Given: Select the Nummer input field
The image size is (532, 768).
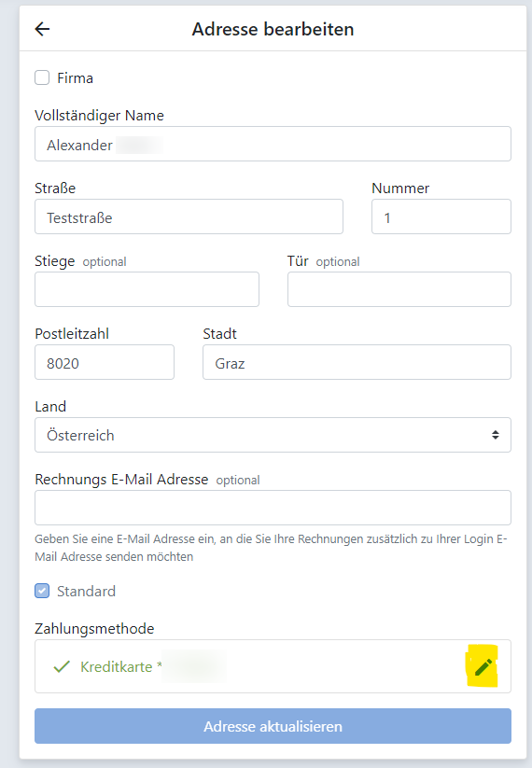Looking at the screenshot, I should (x=441, y=216).
